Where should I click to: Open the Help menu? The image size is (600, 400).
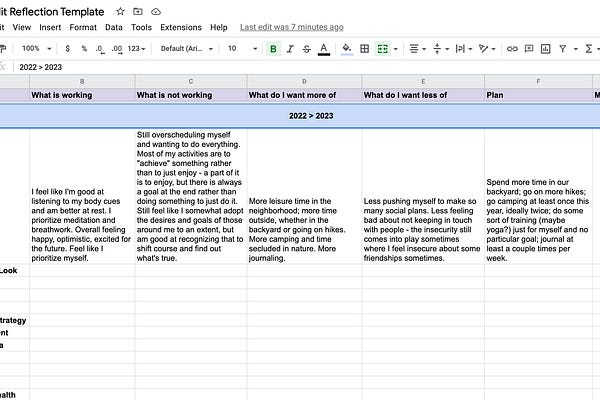[x=218, y=27]
